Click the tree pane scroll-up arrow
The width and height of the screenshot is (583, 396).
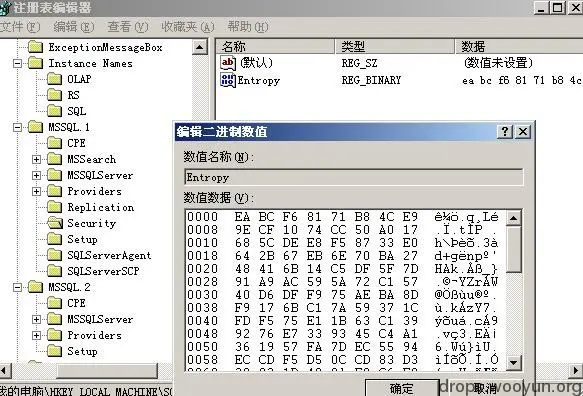coord(200,47)
